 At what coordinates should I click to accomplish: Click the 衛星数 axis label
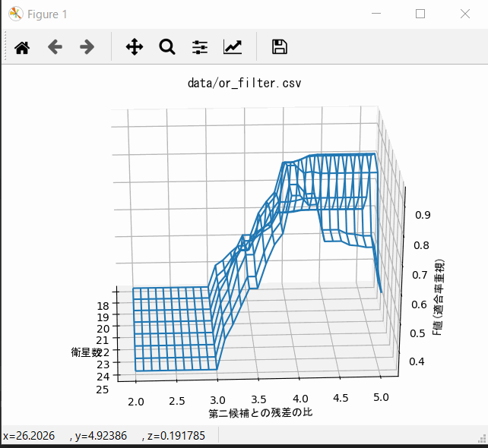pos(85,352)
